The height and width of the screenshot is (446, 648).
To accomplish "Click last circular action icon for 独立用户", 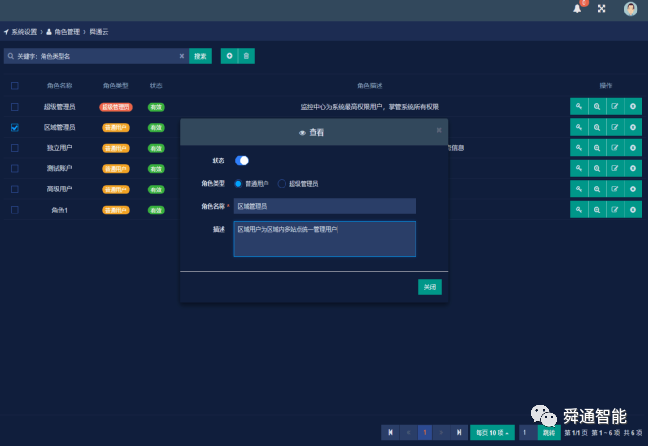I will (x=633, y=148).
